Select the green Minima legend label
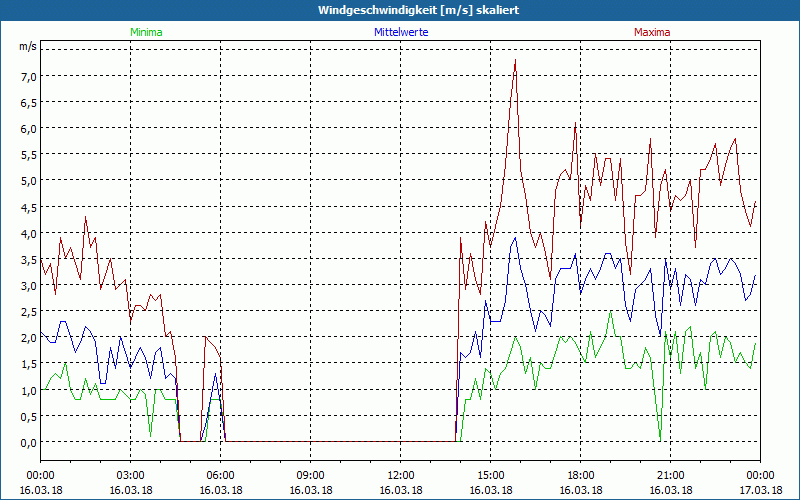Viewport: 800px width, 500px height. [146, 32]
